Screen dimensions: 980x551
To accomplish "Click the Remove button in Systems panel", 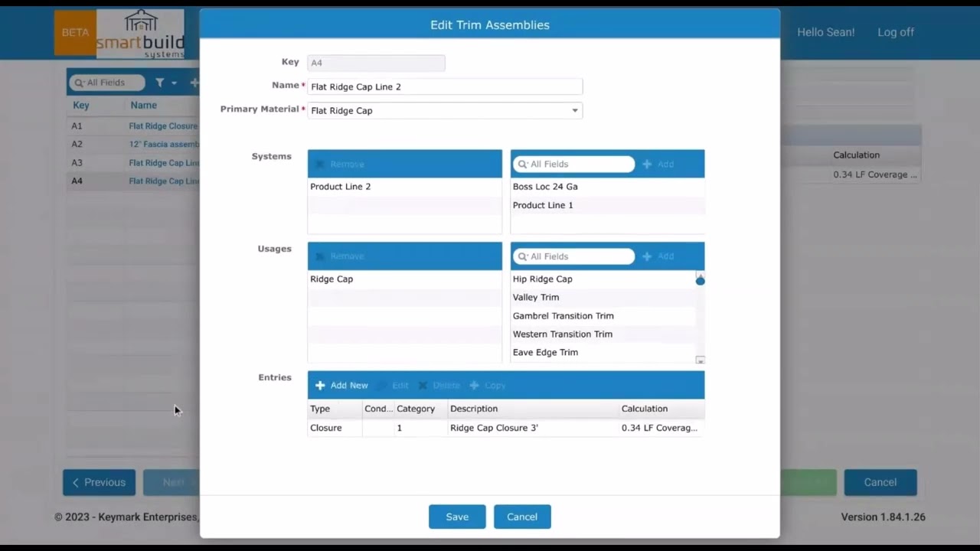I will click(339, 164).
